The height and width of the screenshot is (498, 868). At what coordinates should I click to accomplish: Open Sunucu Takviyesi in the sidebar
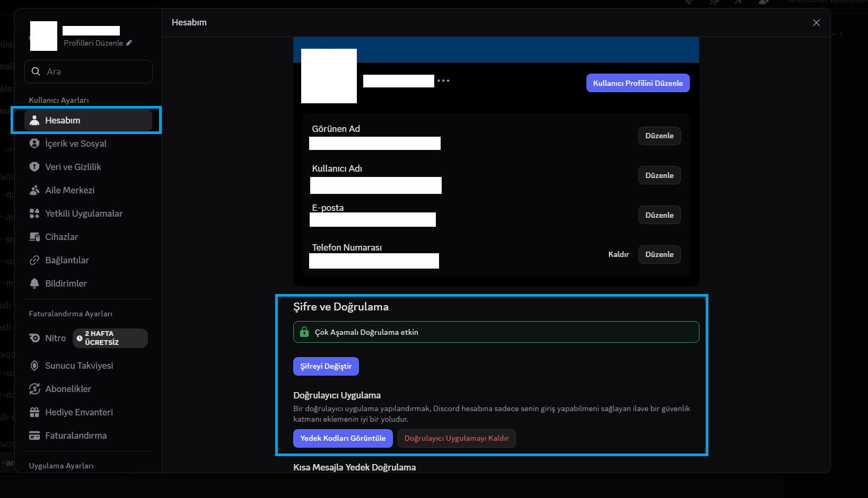pyautogui.click(x=88, y=366)
